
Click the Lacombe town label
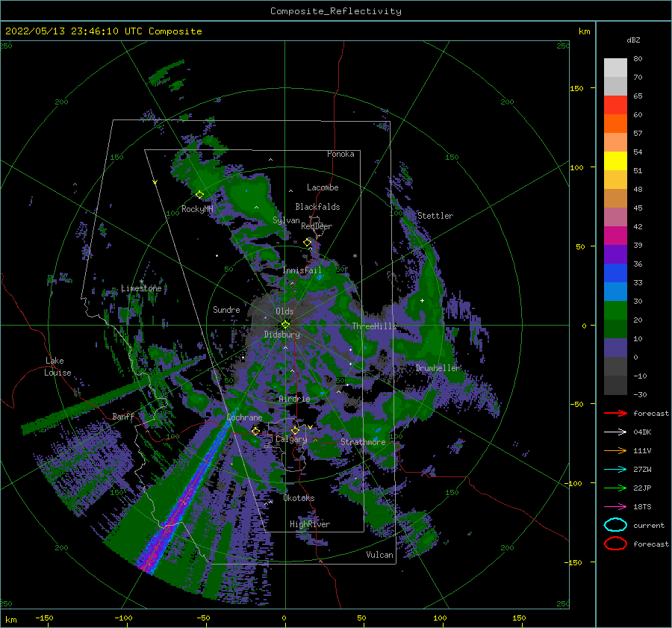point(323,187)
